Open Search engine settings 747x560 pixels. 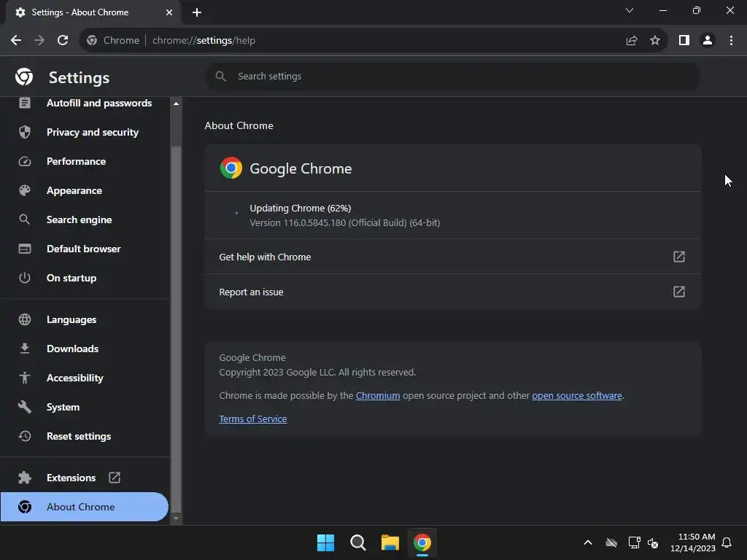[85, 219]
